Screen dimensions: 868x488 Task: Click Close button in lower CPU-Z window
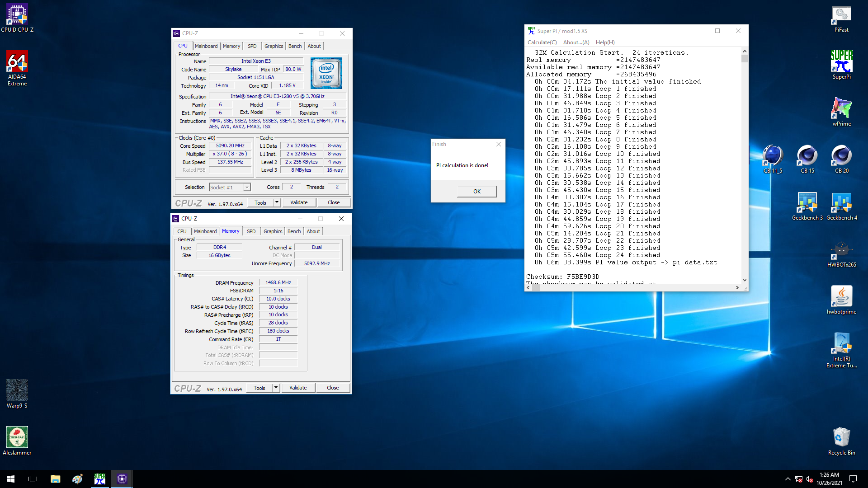pyautogui.click(x=333, y=388)
